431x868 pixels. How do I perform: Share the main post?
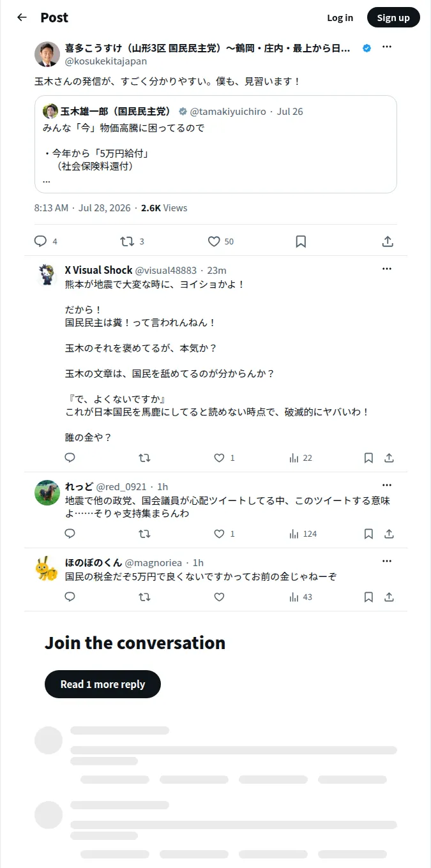coord(388,241)
